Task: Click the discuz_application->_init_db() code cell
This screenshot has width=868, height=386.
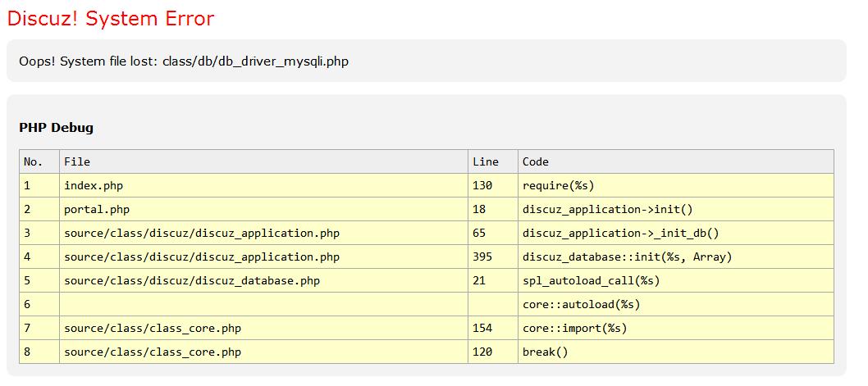Action: [676, 234]
